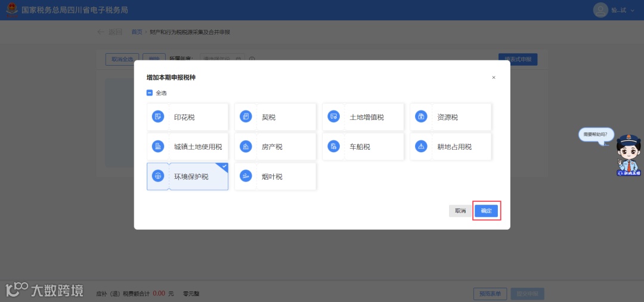The width and height of the screenshot is (644, 302).
Task: Click the info icon beside year field
Action: click(252, 59)
